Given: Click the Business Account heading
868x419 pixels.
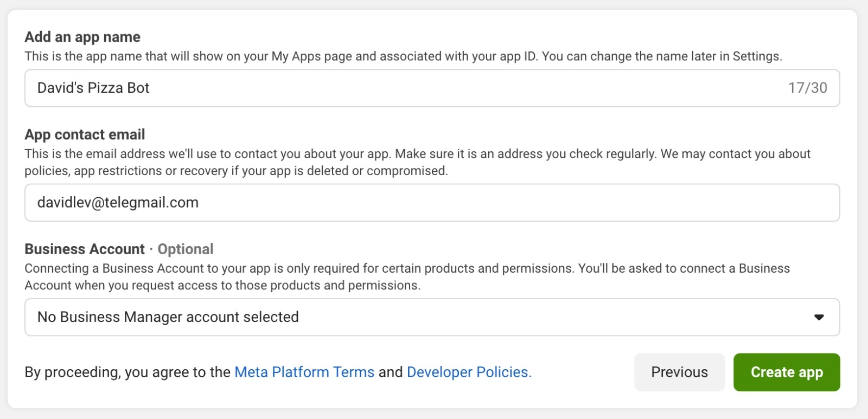Looking at the screenshot, I should 85,249.
